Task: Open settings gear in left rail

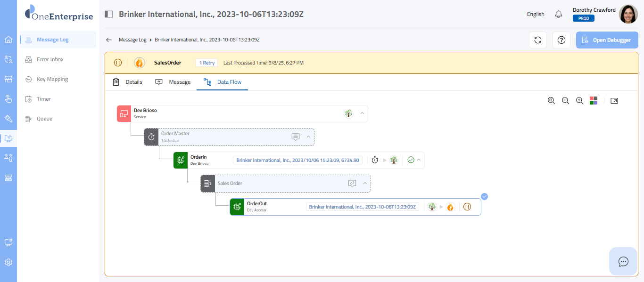Action: pos(8,262)
